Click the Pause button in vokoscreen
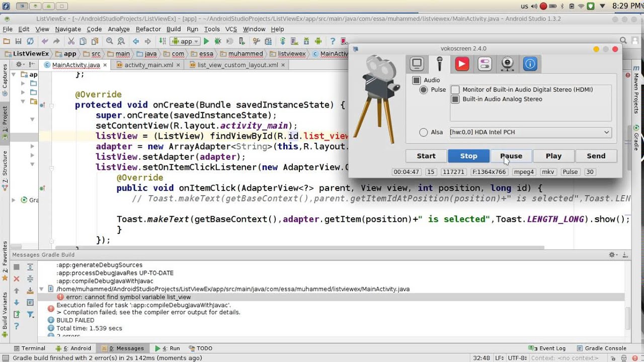Viewport: 644px width, 362px height. 511,156
